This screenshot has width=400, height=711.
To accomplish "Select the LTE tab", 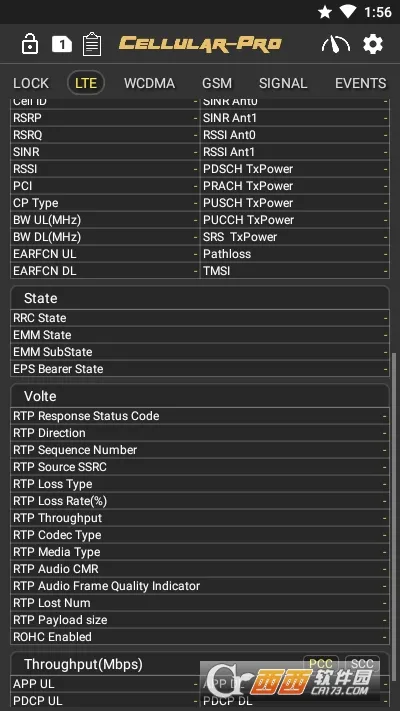I will (86, 83).
